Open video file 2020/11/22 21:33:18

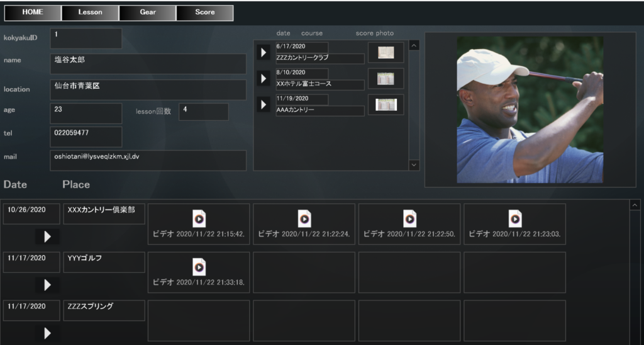click(x=199, y=272)
